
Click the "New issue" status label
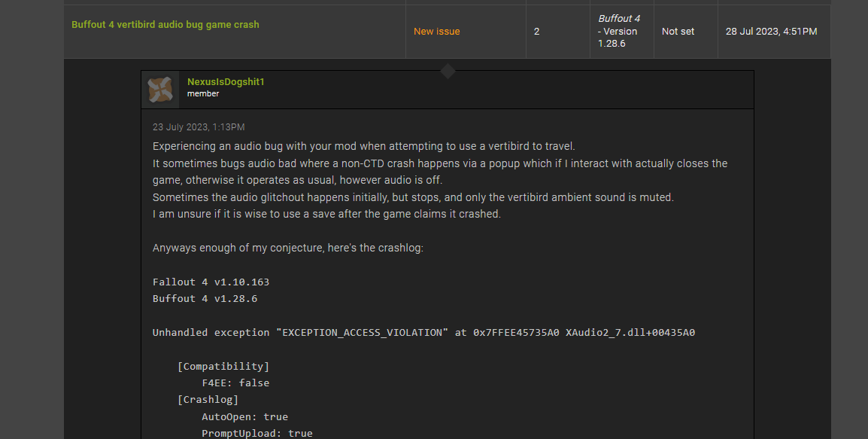436,32
